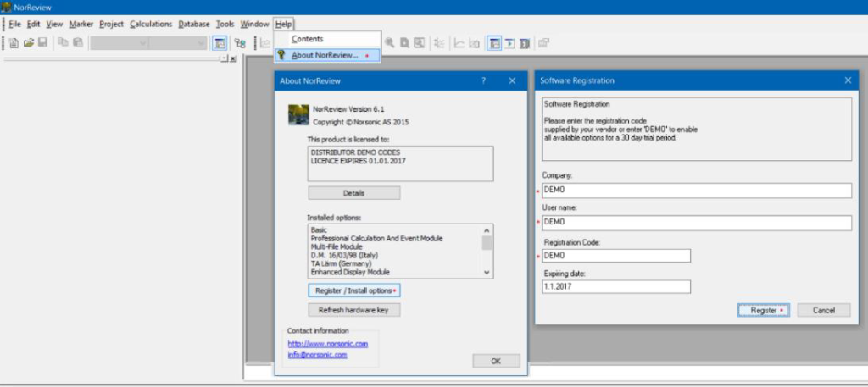This screenshot has width=868, height=387.
Task: Click the Copy toolbar icon
Action: [63, 42]
